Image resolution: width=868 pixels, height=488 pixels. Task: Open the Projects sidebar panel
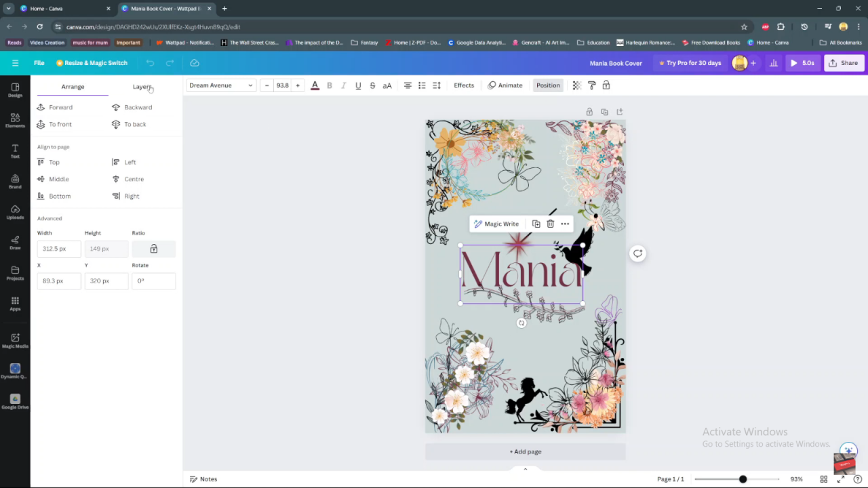pos(15,273)
